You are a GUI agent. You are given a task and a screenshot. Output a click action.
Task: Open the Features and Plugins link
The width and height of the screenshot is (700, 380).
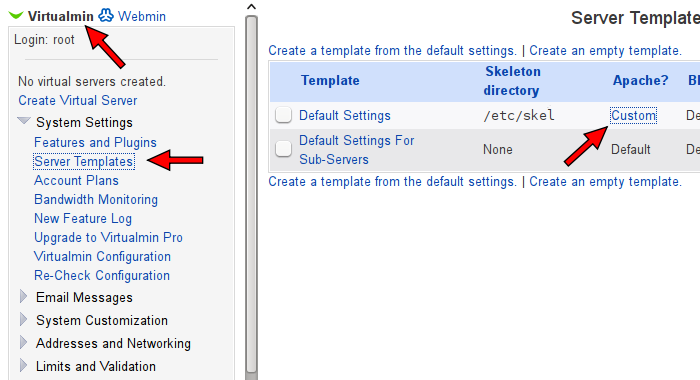95,142
